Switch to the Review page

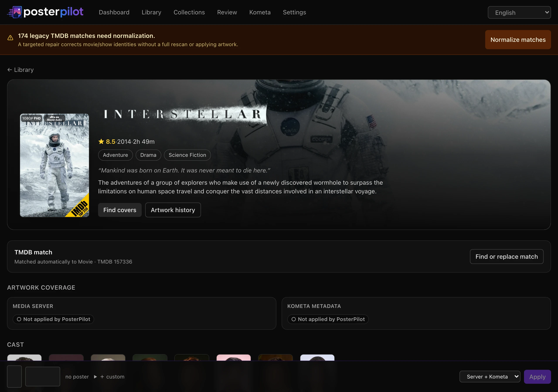(x=227, y=12)
